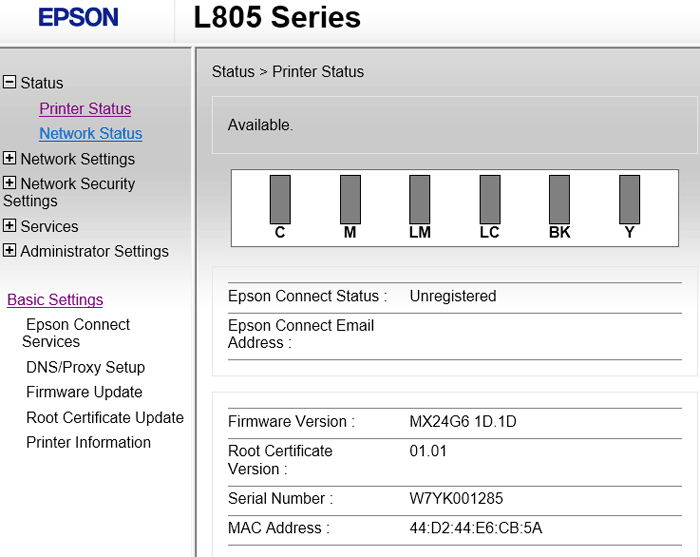This screenshot has height=557, width=700.
Task: Expand Network Security Settings section
Action: pyautogui.click(x=10, y=183)
